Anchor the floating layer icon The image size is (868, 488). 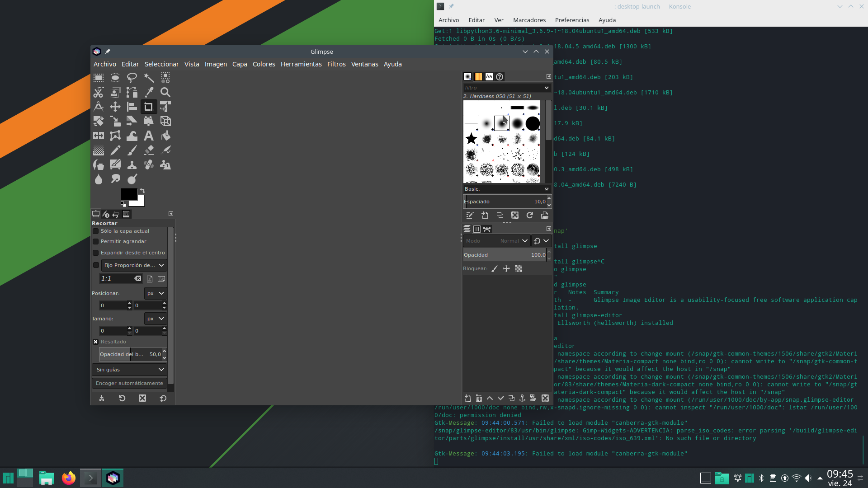pyautogui.click(x=522, y=398)
